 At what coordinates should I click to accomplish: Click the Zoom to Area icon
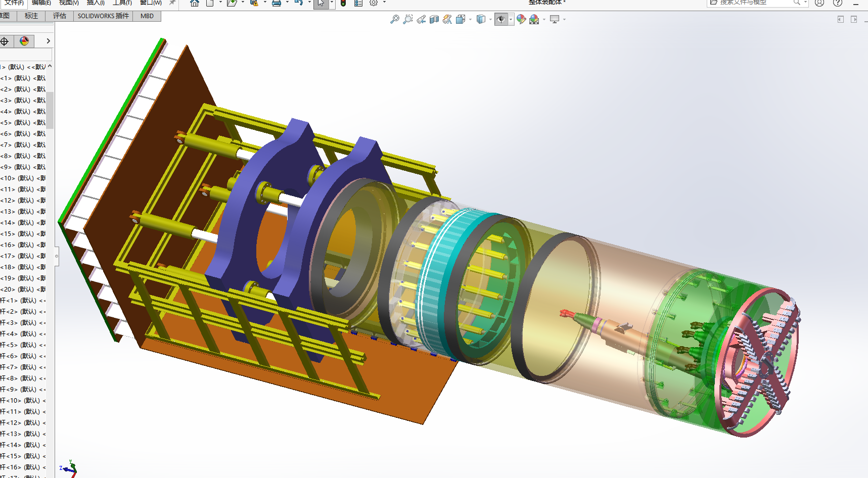pyautogui.click(x=408, y=19)
